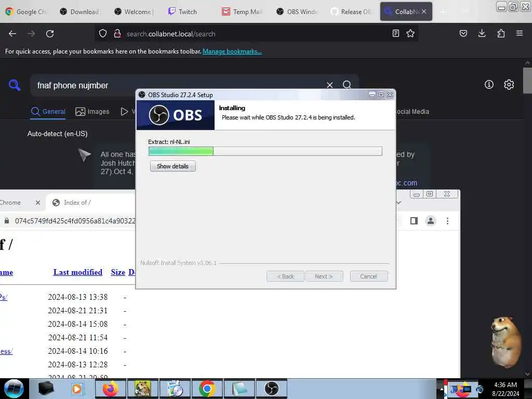The height and width of the screenshot is (399, 532).
Task: Click the notepad taskbar icon
Action: click(x=239, y=389)
